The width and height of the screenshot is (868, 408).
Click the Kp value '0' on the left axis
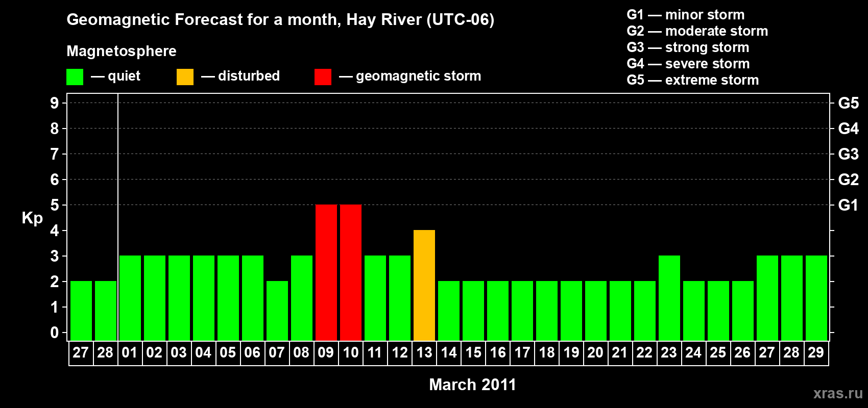click(55, 333)
